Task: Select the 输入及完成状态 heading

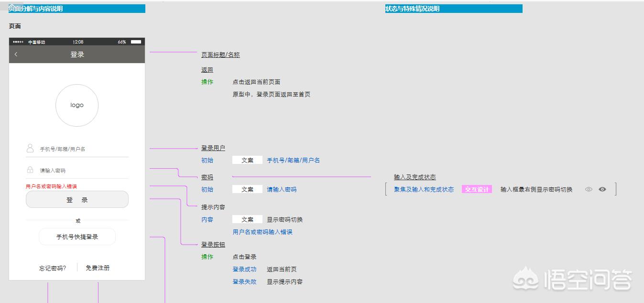Action: (x=415, y=177)
